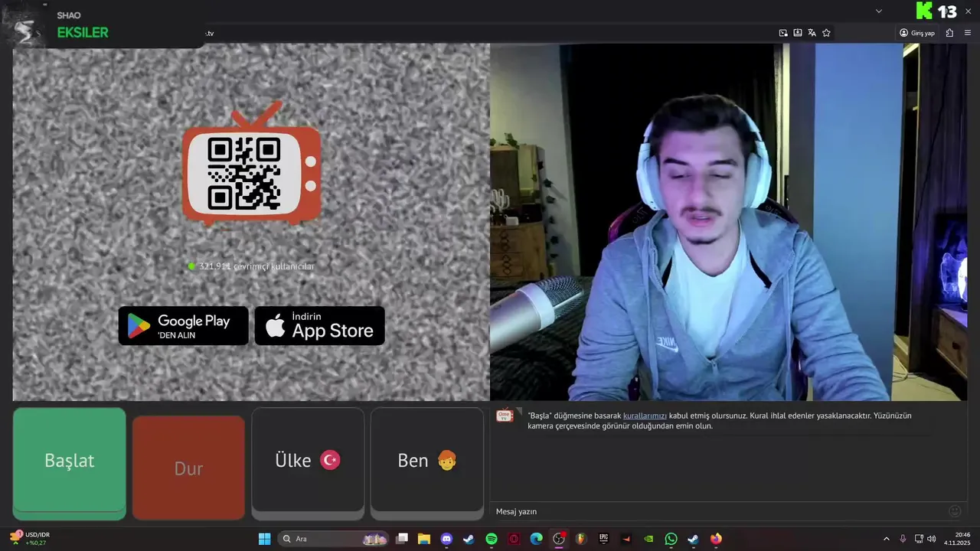Open OBS Studio from the taskbar
The image size is (980, 551).
559,539
